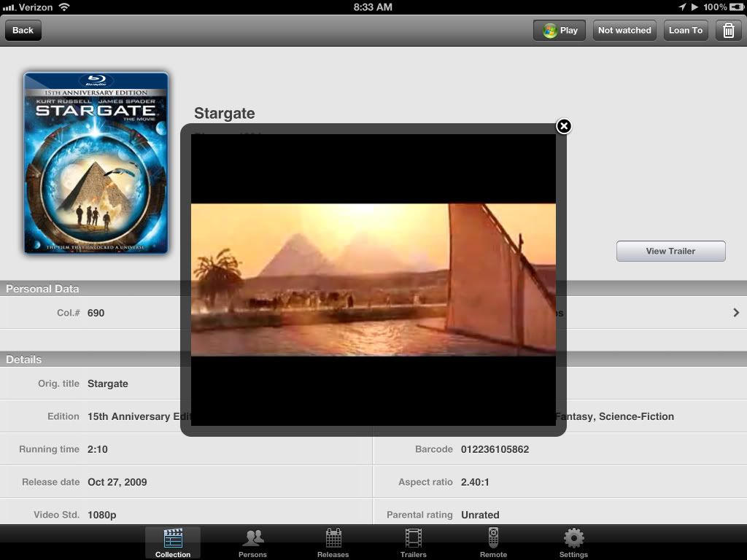Delete movie with trash icon
The width and height of the screenshot is (747, 560).
click(x=729, y=31)
